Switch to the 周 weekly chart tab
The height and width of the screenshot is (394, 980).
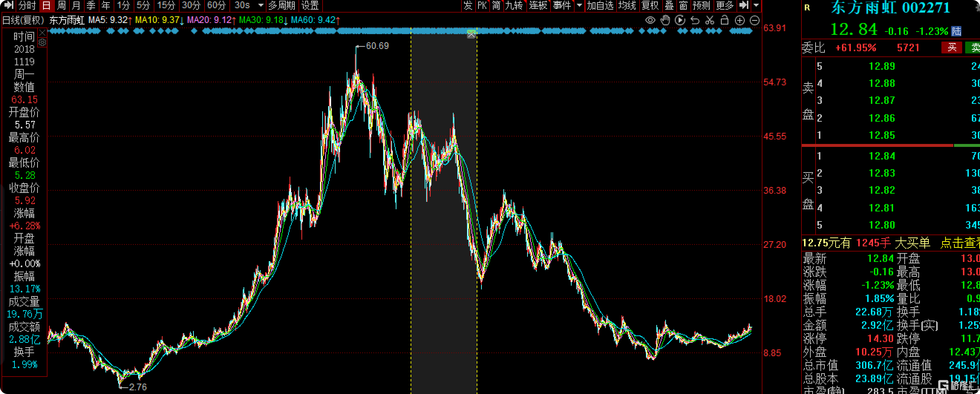point(61,5)
